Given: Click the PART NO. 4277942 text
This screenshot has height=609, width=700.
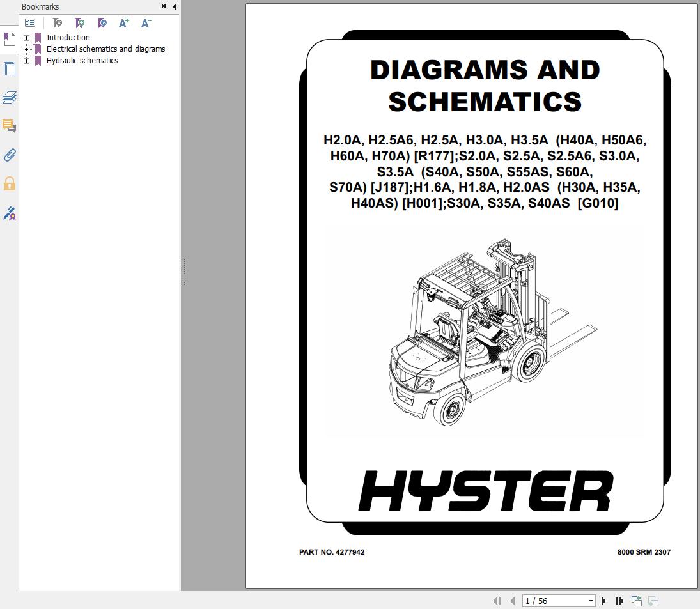Looking at the screenshot, I should point(332,552).
